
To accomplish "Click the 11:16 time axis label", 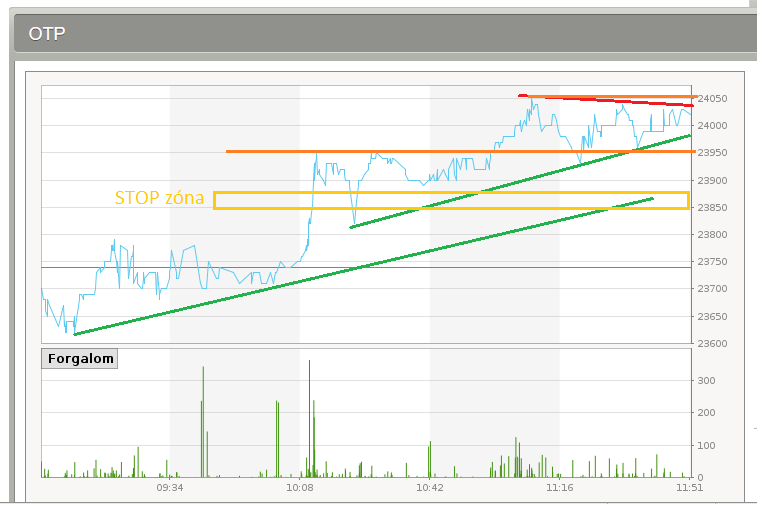I will coord(560,488).
